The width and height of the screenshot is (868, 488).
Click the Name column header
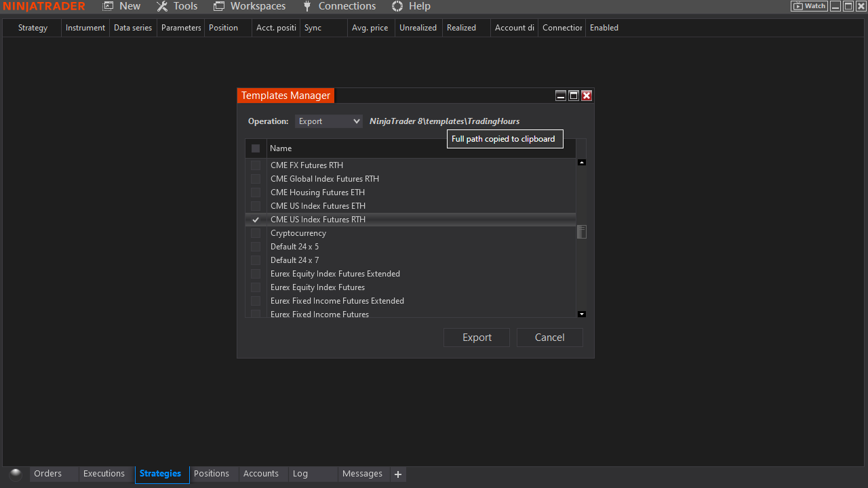tap(420, 148)
